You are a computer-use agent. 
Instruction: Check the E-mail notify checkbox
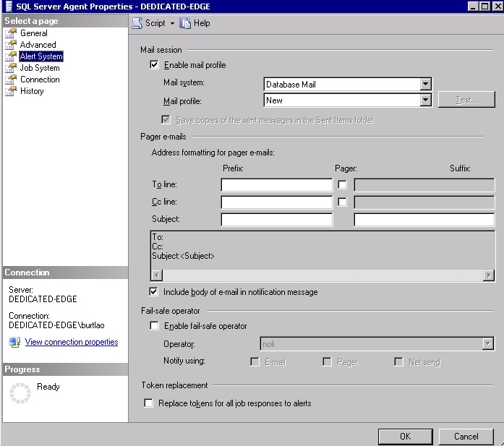point(255,362)
